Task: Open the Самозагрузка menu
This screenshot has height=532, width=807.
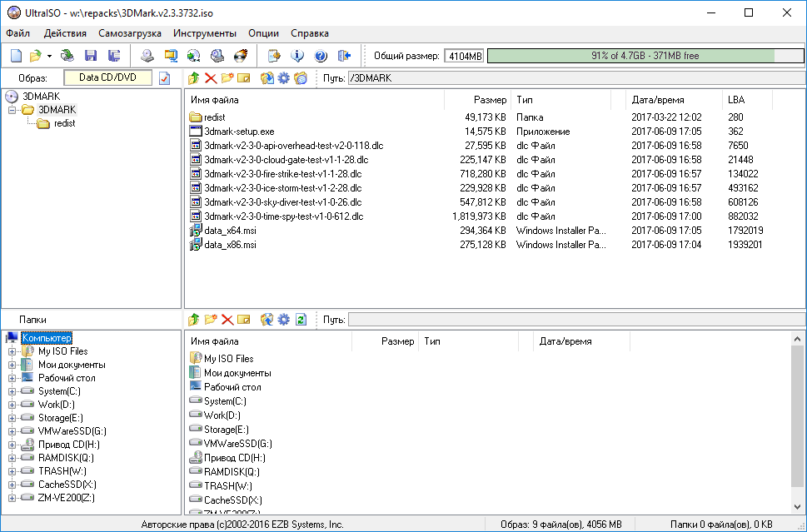Action: pyautogui.click(x=130, y=33)
